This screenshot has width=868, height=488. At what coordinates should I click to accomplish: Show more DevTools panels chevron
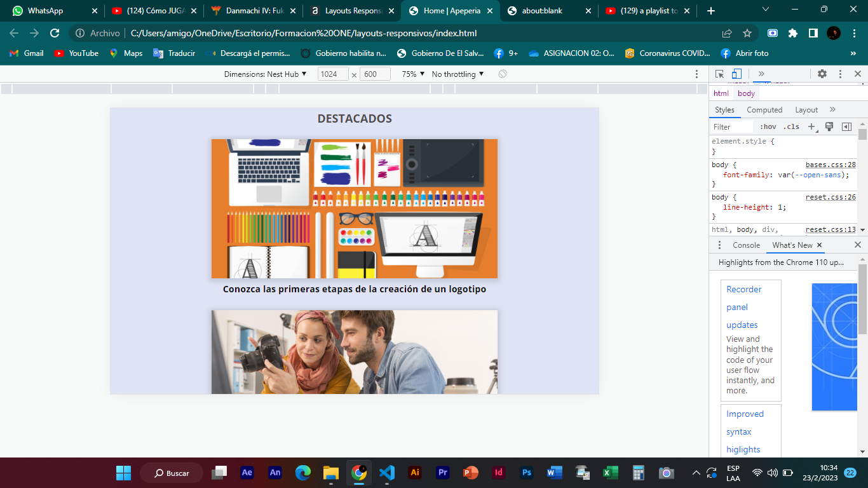click(761, 74)
